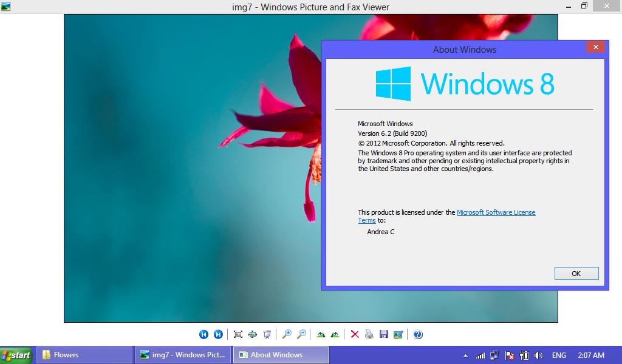
Task: Open the Start menu
Action: (16, 355)
